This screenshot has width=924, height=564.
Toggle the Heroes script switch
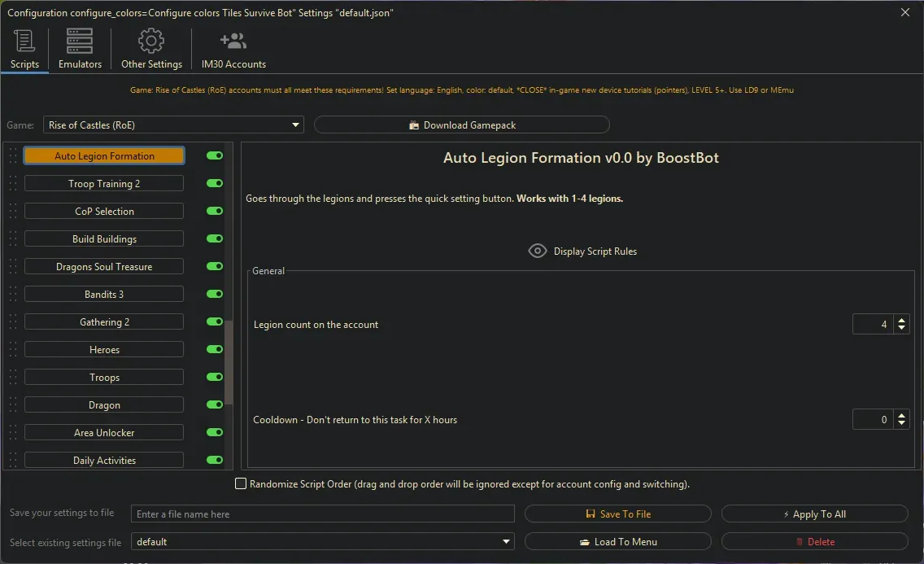[x=215, y=349]
